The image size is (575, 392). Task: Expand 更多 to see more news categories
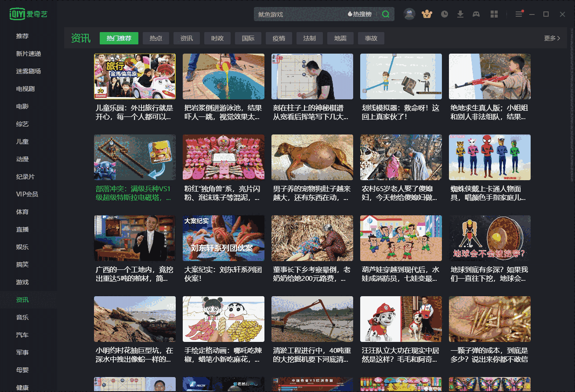coord(551,38)
